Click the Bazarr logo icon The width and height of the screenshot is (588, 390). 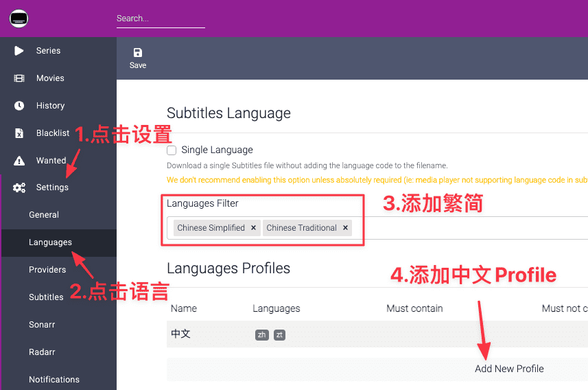(19, 19)
